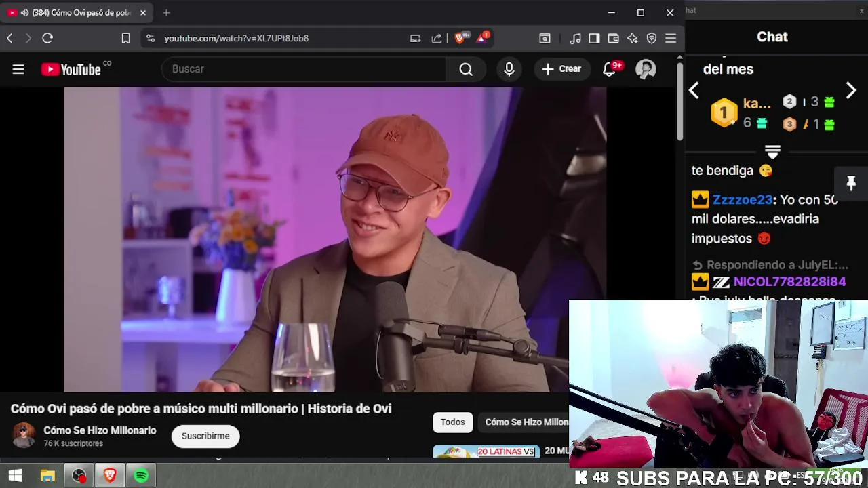Switch to Brave on the taskbar
Image resolution: width=868 pixels, height=488 pixels.
click(x=110, y=476)
